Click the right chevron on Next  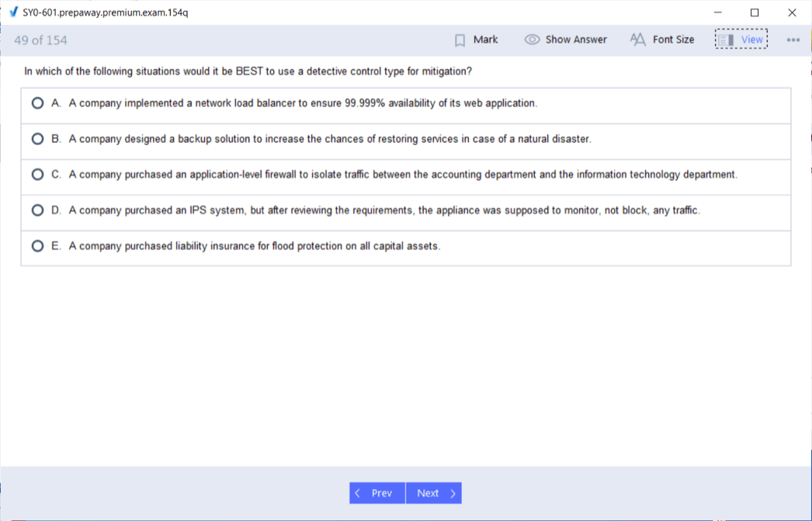tap(453, 493)
